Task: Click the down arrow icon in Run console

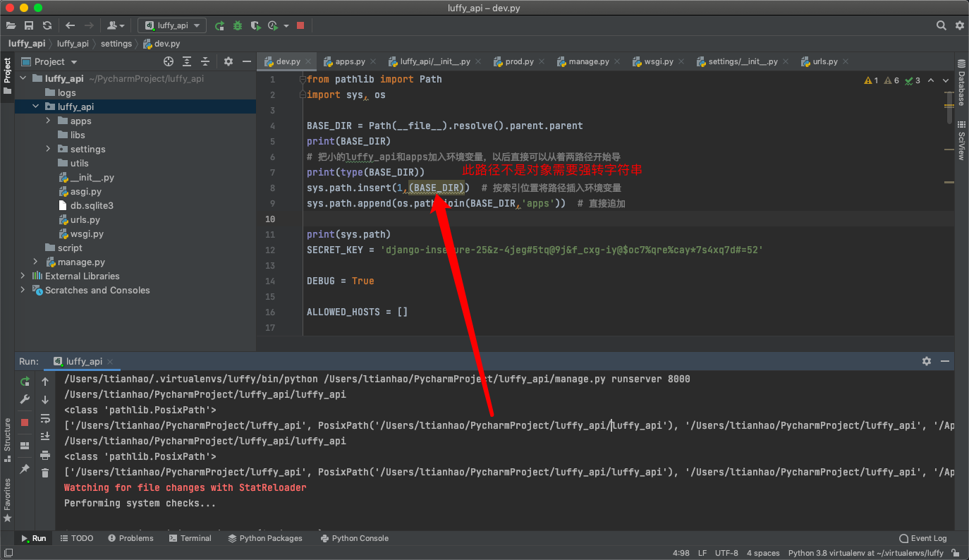Action: [x=45, y=400]
